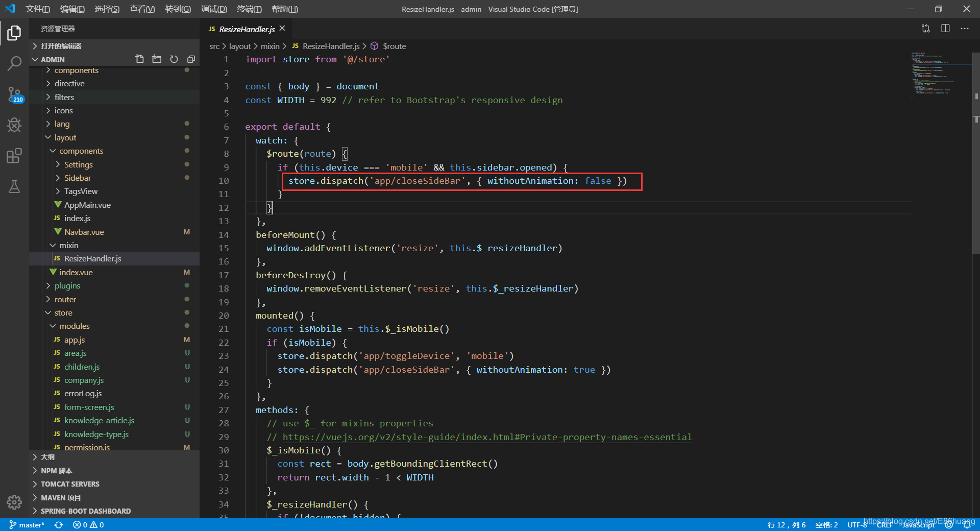Open the 选择(S) menu
Screen dimensions: 980x531
pyautogui.click(x=107, y=9)
